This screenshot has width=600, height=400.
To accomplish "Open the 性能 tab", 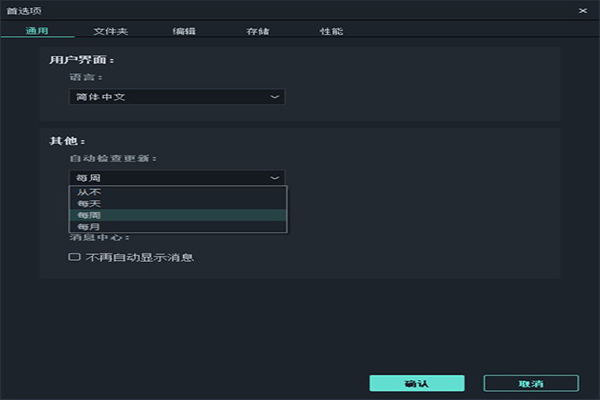I will tap(331, 32).
